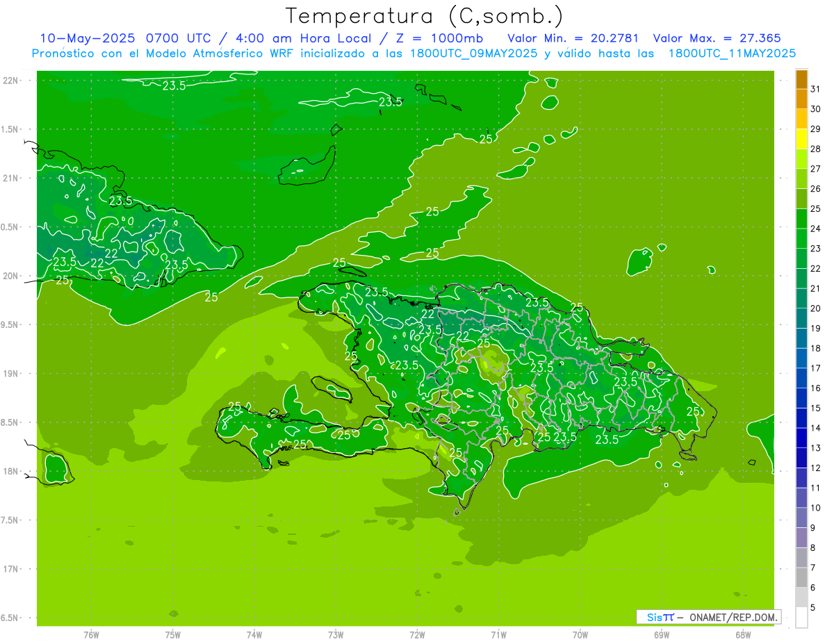Screen dimensions: 834x644
Task: Click the 72W longitude label
Action: click(417, 635)
